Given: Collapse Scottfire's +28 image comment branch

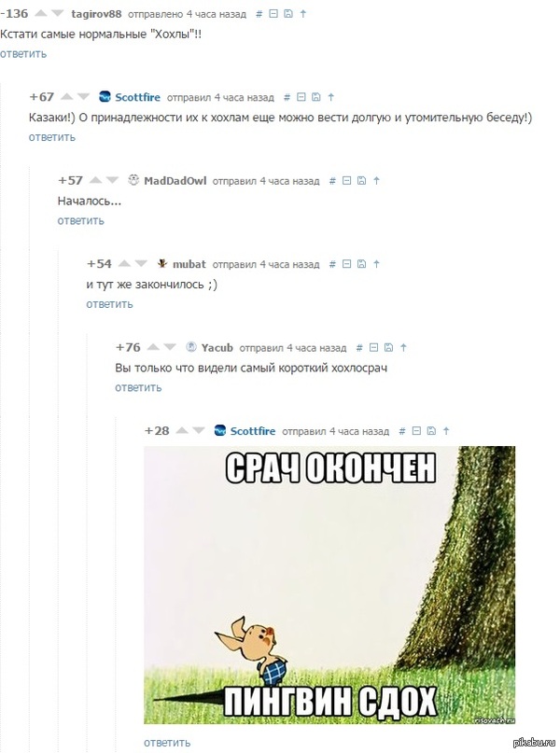Looking at the screenshot, I should [417, 431].
